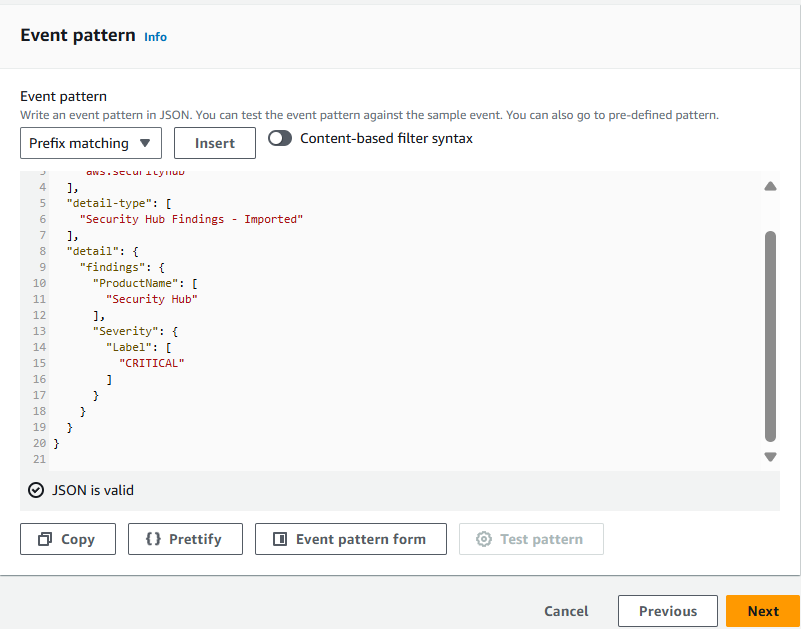Click "Security Hub Findings - Imported" text

[192, 219]
